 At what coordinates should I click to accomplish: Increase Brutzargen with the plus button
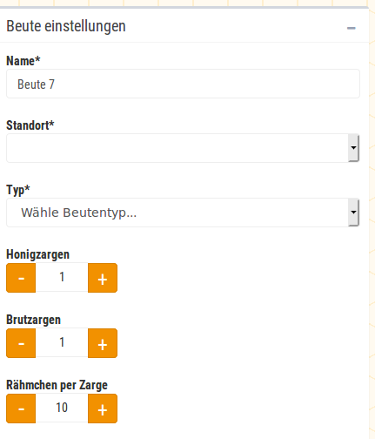(102, 343)
